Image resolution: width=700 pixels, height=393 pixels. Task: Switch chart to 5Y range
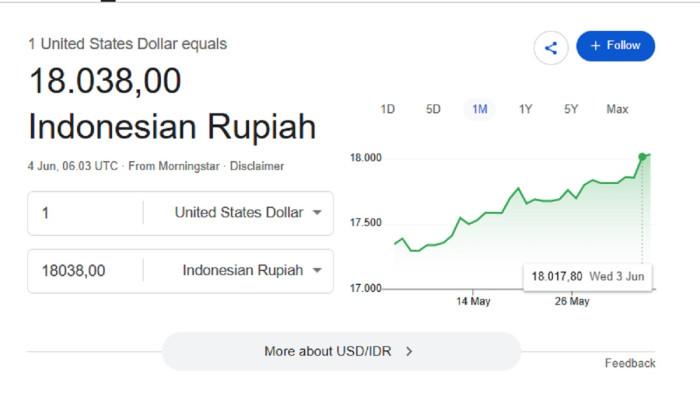(571, 109)
